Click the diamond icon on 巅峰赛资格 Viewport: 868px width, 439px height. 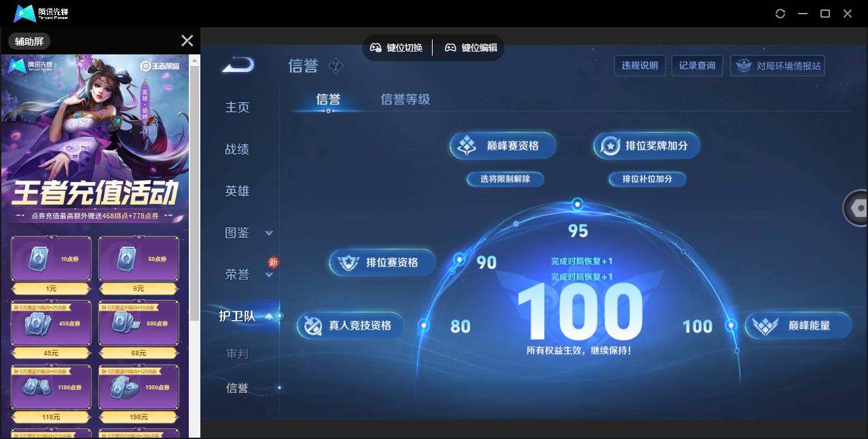click(x=466, y=145)
